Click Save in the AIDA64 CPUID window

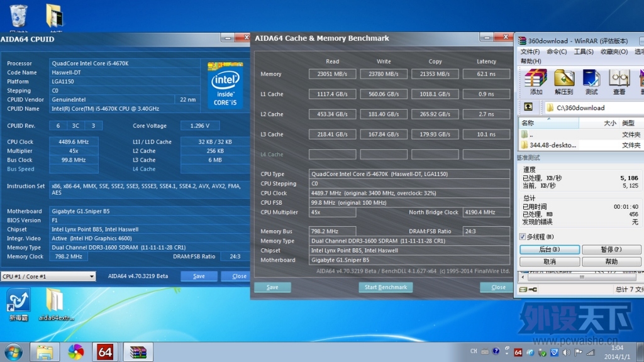coord(199,277)
